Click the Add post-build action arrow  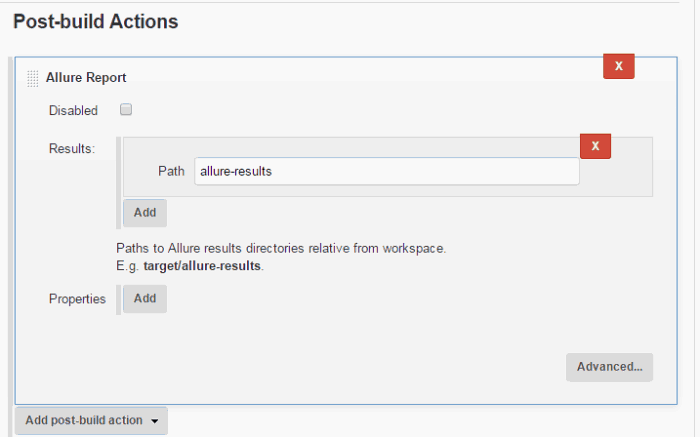click(x=154, y=421)
